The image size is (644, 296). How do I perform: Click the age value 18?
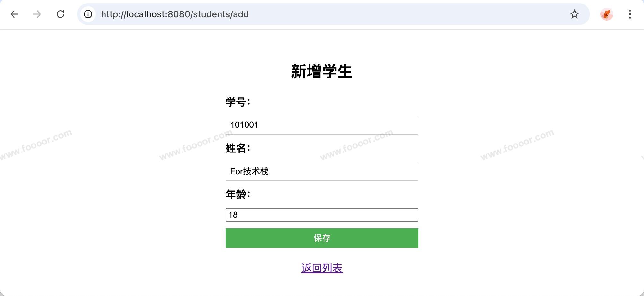233,215
